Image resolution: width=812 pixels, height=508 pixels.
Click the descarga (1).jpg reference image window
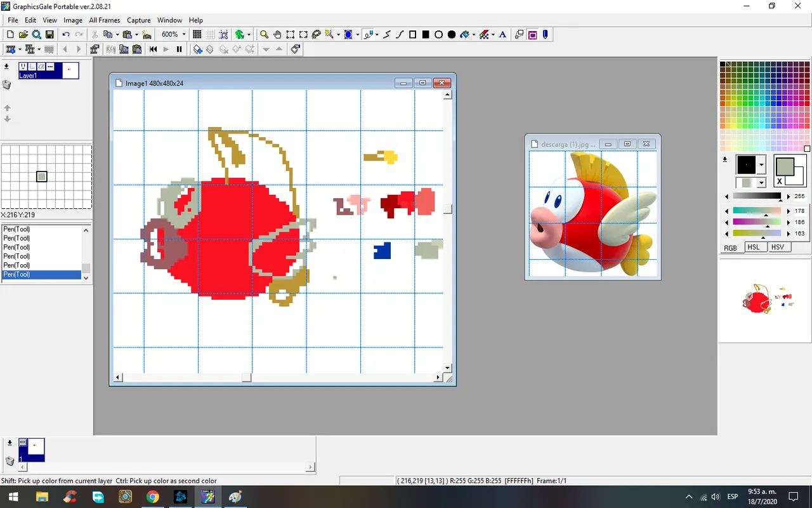coord(593,206)
